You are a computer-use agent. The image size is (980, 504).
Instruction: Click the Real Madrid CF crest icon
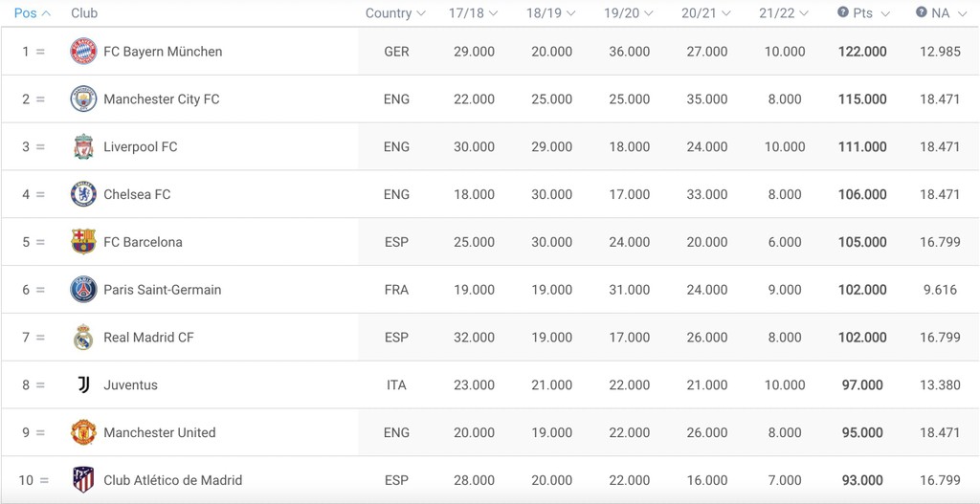(x=83, y=338)
